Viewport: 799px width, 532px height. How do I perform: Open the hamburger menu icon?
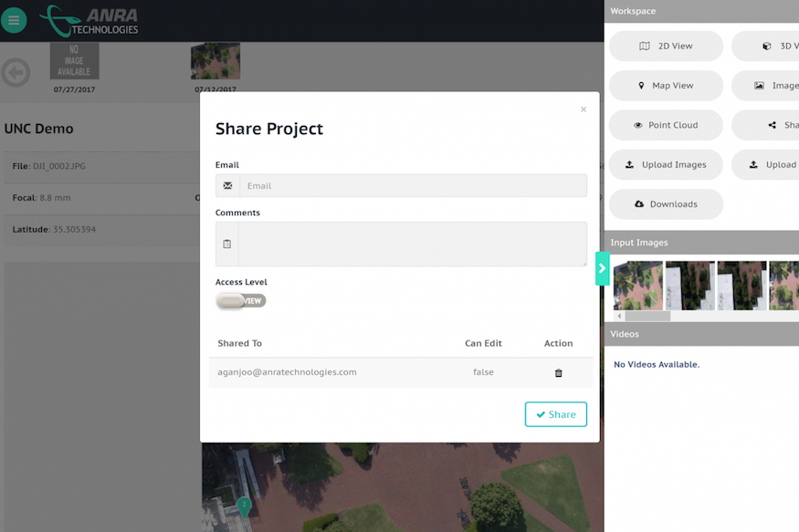coord(14,20)
